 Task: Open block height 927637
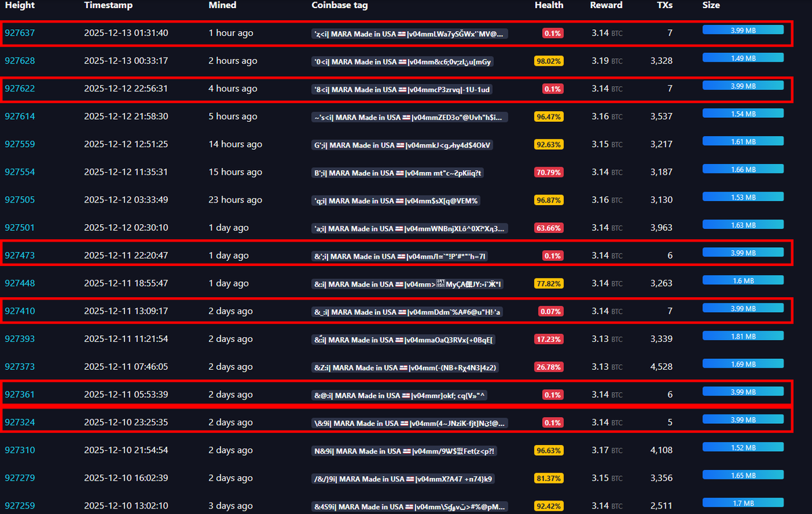click(20, 33)
